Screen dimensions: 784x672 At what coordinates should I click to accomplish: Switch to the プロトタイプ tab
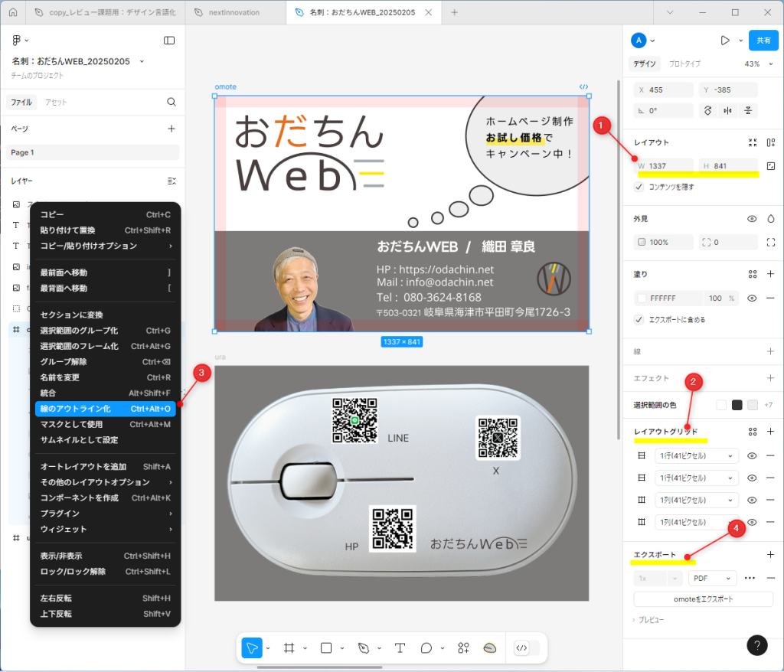684,64
